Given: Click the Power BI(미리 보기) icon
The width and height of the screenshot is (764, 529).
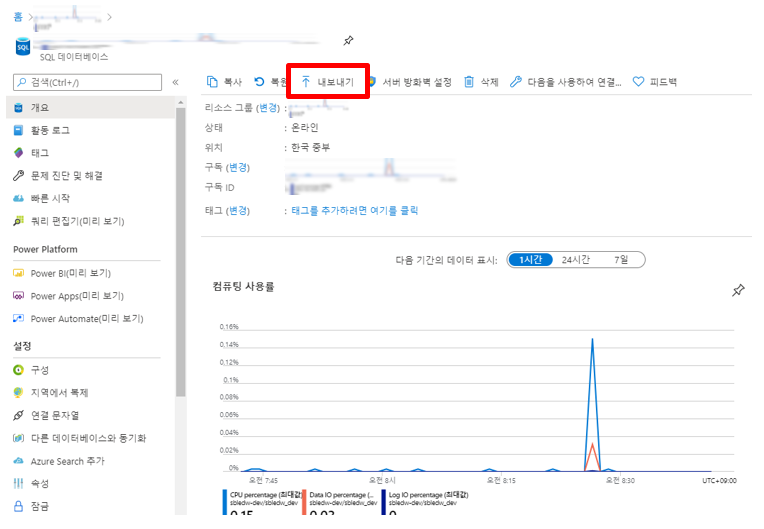Looking at the screenshot, I should (19, 273).
